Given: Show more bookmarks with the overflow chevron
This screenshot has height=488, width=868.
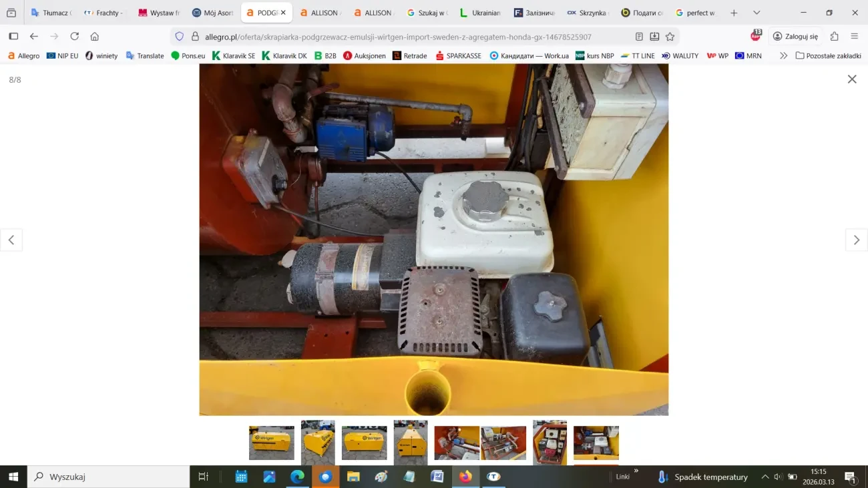Looking at the screenshot, I should (783, 56).
